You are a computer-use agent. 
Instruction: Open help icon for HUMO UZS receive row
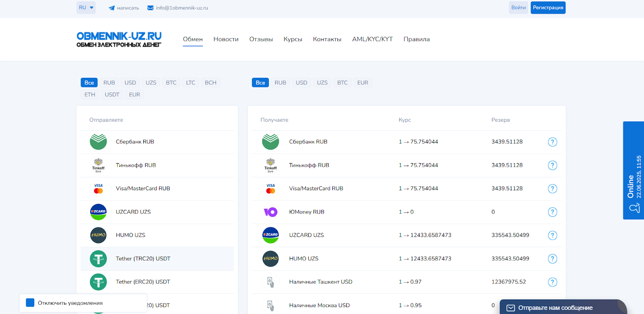pyautogui.click(x=553, y=259)
